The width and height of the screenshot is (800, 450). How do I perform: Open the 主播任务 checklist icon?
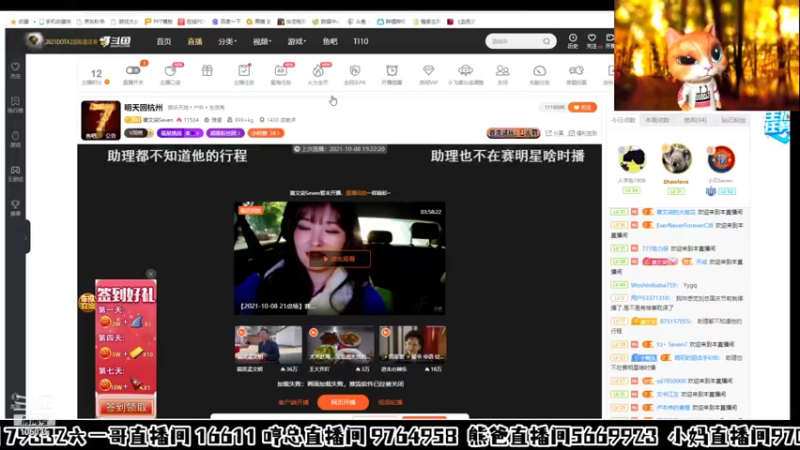(244, 74)
